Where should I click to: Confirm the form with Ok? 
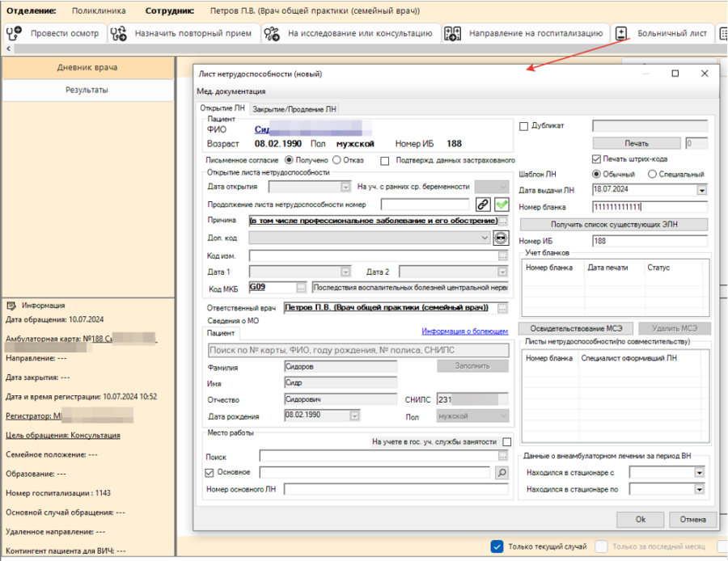coord(641,520)
